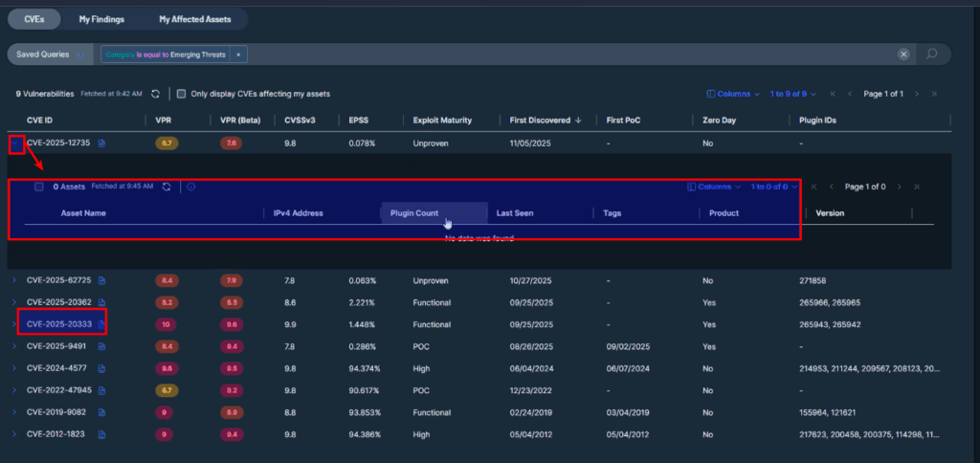Open the document icon next to CVE-2024-4577
Image resolution: width=980 pixels, height=463 pixels.
101,367
